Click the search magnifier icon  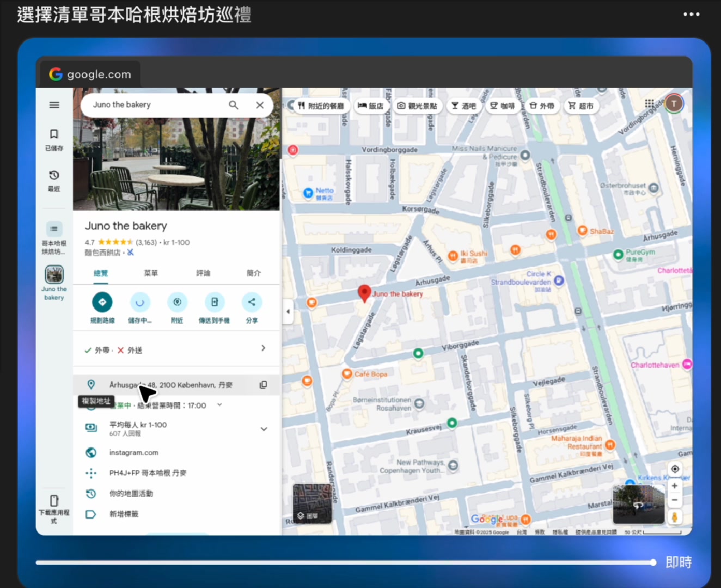click(x=234, y=105)
